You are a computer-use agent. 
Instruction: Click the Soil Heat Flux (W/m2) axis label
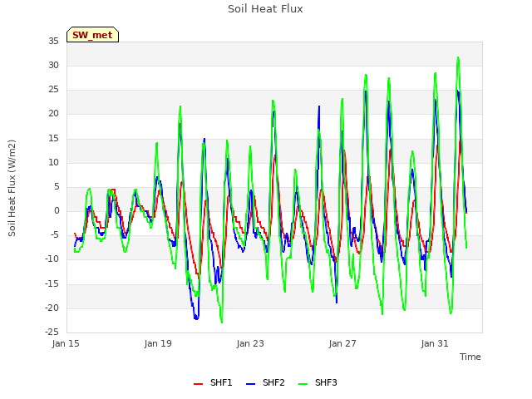coord(12,188)
